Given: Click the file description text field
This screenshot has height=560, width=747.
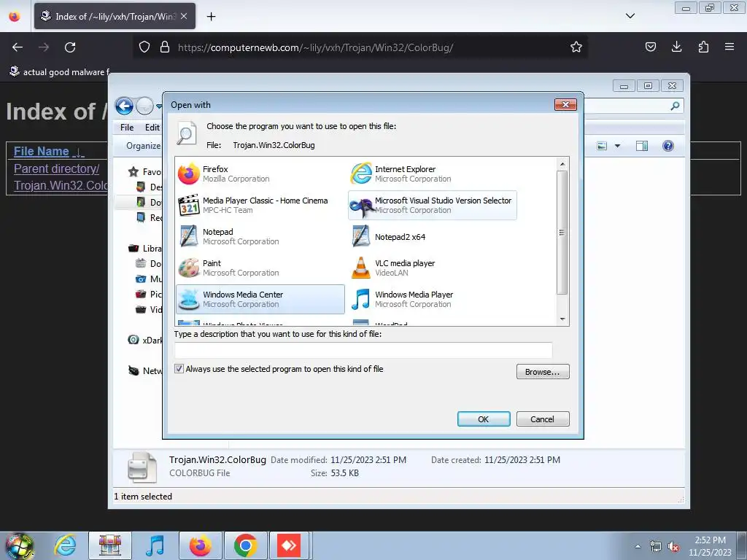Looking at the screenshot, I should tap(363, 350).
